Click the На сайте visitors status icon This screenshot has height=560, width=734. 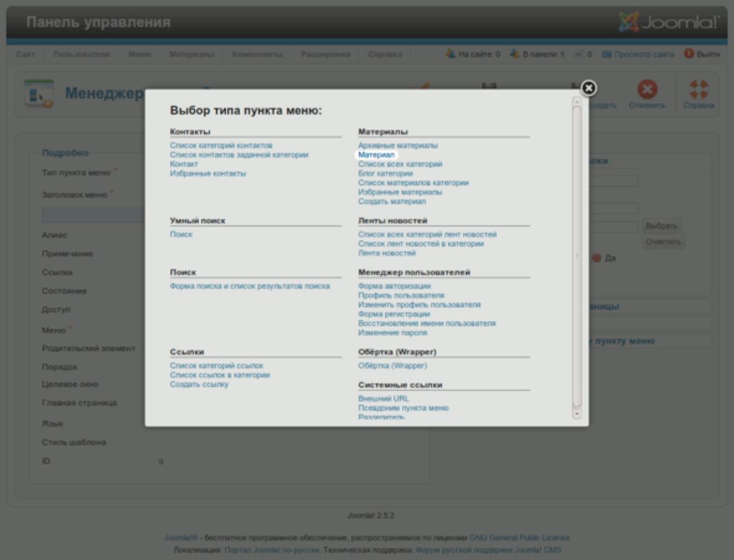450,55
